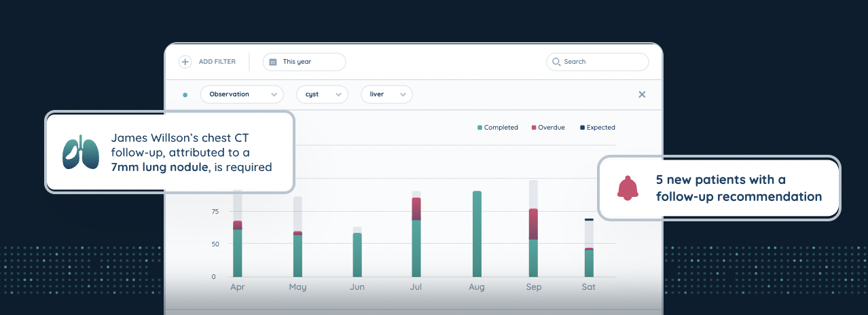Click the ADD FILTER label
Screen dimensions: 868x315
click(x=217, y=62)
